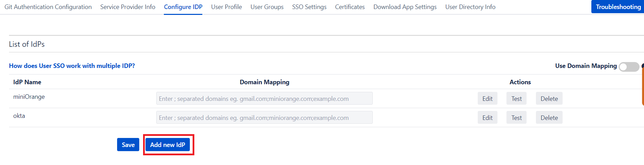Edit the miniOrange IdP
This screenshot has height=165, width=644.
coord(487,98)
